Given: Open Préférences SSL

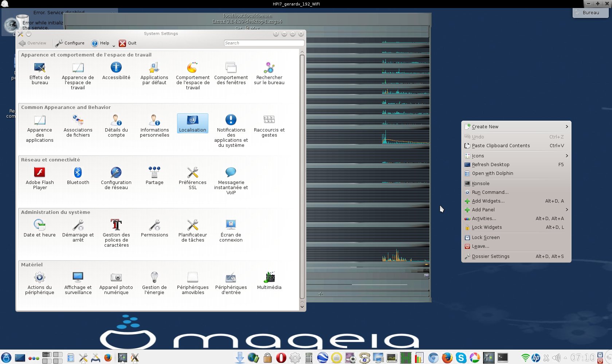Looking at the screenshot, I should tap(193, 179).
